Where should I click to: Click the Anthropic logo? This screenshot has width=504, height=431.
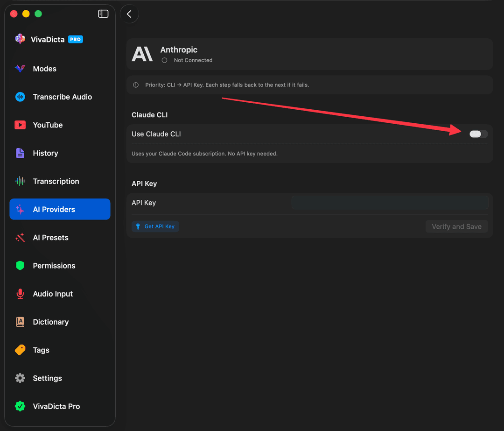pyautogui.click(x=142, y=54)
